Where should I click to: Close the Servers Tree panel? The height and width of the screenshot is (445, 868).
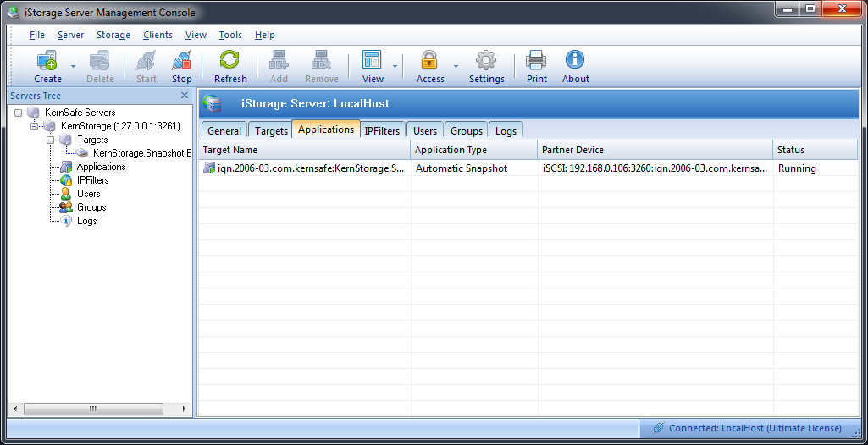[185, 96]
